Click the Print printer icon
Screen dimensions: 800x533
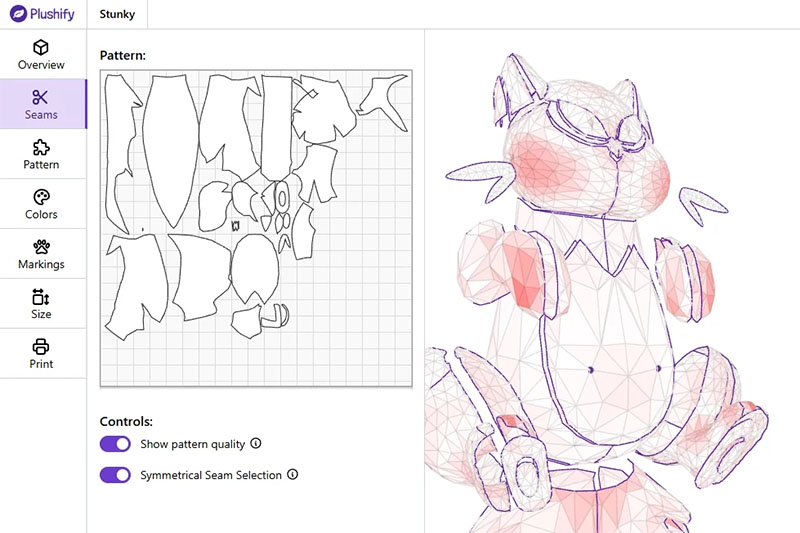tap(41, 346)
